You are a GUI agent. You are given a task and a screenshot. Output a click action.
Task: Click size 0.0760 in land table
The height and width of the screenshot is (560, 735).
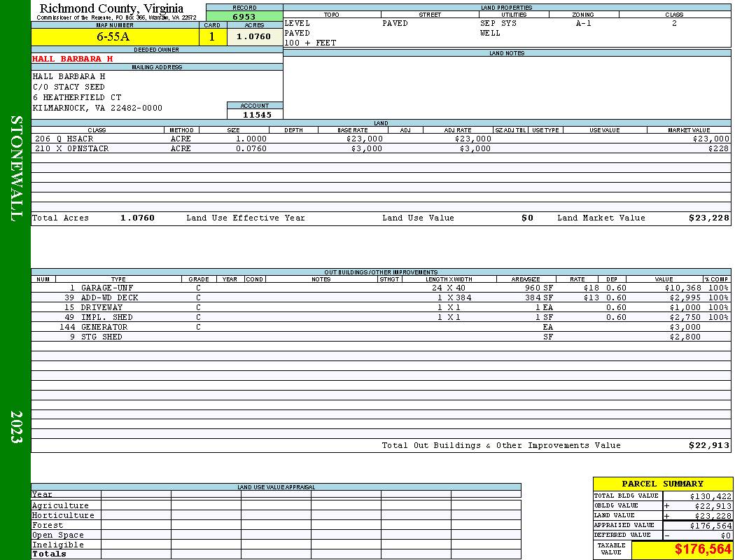pos(251,148)
